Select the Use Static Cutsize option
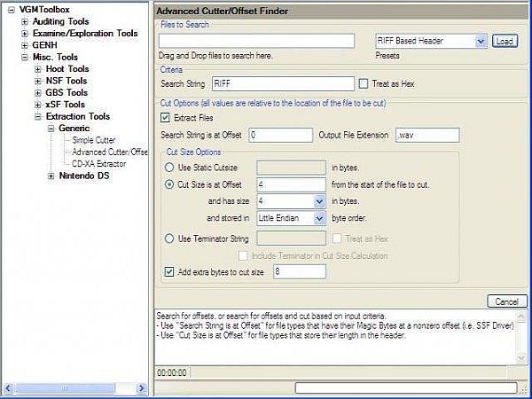The width and height of the screenshot is (532, 399). point(170,166)
